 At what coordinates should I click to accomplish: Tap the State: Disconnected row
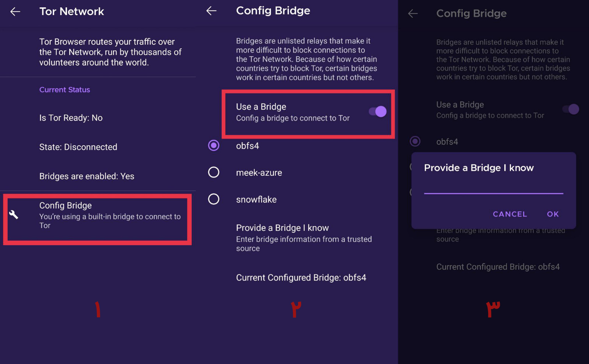click(98, 147)
